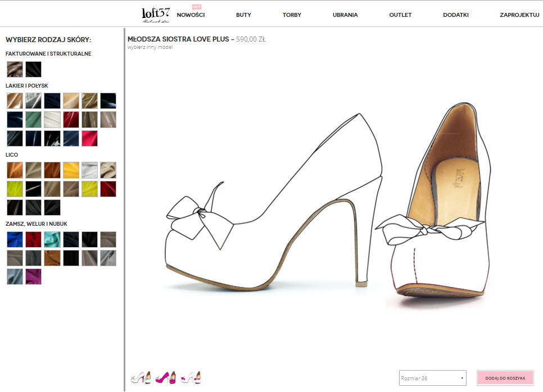Select the bright yellow Lico leather swatch
The image size is (543, 392).
(x=71, y=170)
